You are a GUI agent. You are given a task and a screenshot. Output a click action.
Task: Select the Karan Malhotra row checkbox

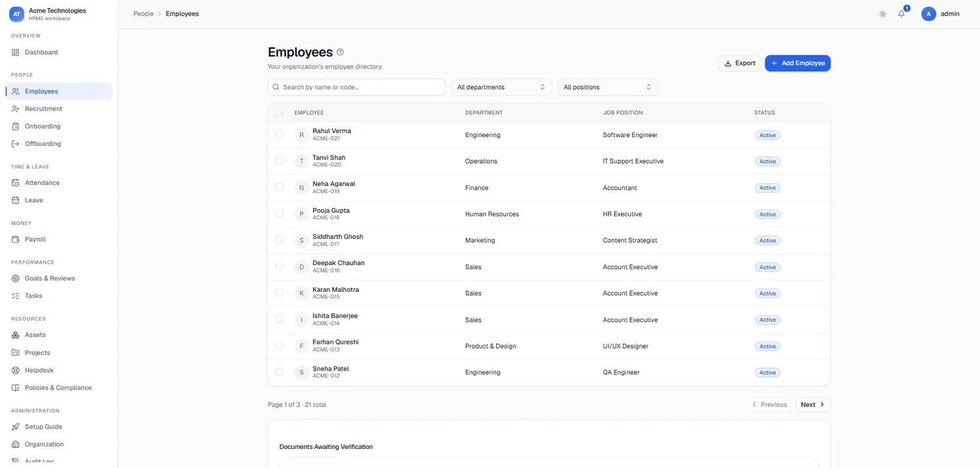tap(279, 293)
